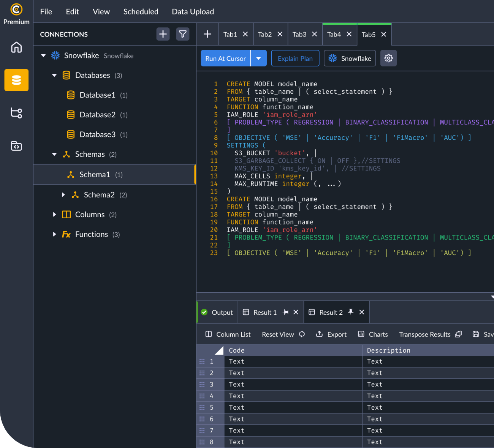Collapse the Databases tree node
The image size is (494, 448).
pos(54,75)
